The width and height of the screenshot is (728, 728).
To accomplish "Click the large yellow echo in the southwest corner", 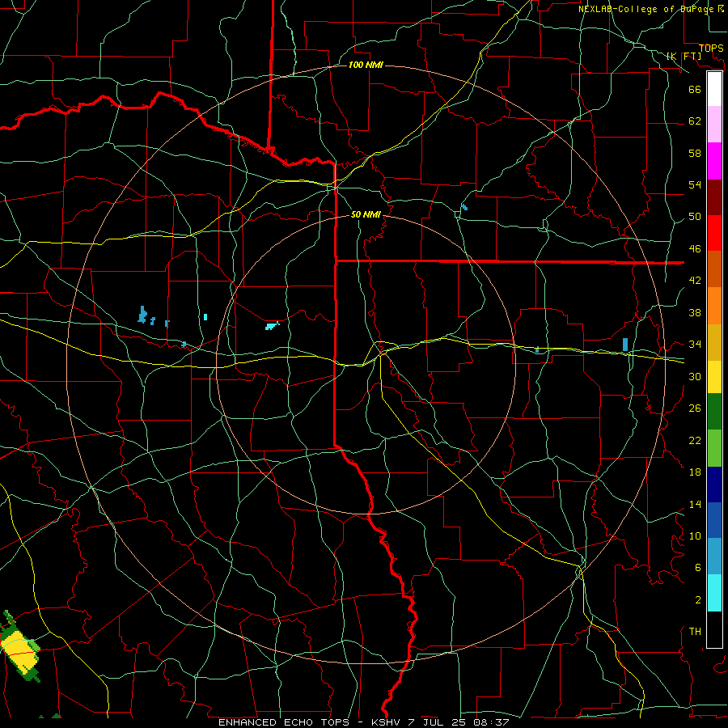I will point(19,651).
